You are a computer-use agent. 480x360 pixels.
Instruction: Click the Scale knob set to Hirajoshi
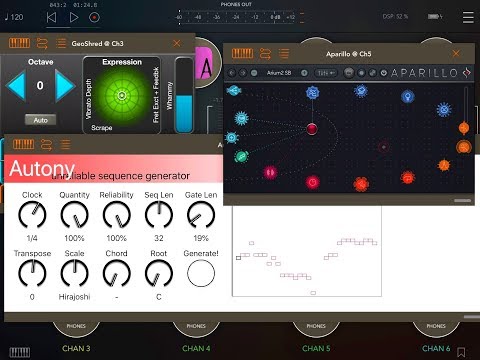[74, 273]
